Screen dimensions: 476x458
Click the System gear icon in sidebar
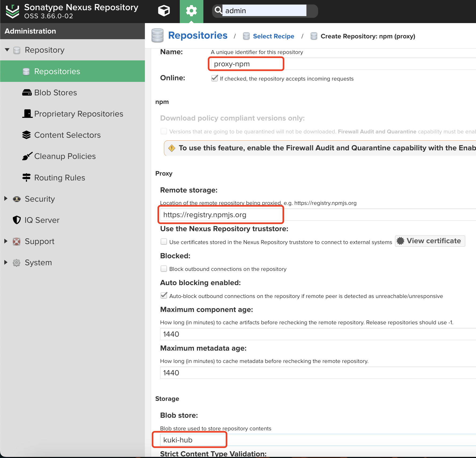17,263
